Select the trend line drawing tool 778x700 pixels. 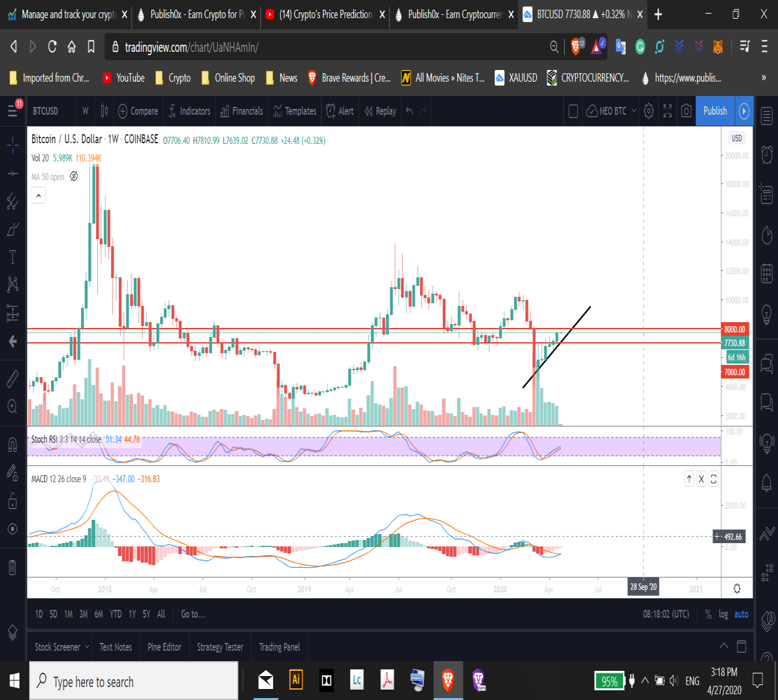tap(12, 174)
